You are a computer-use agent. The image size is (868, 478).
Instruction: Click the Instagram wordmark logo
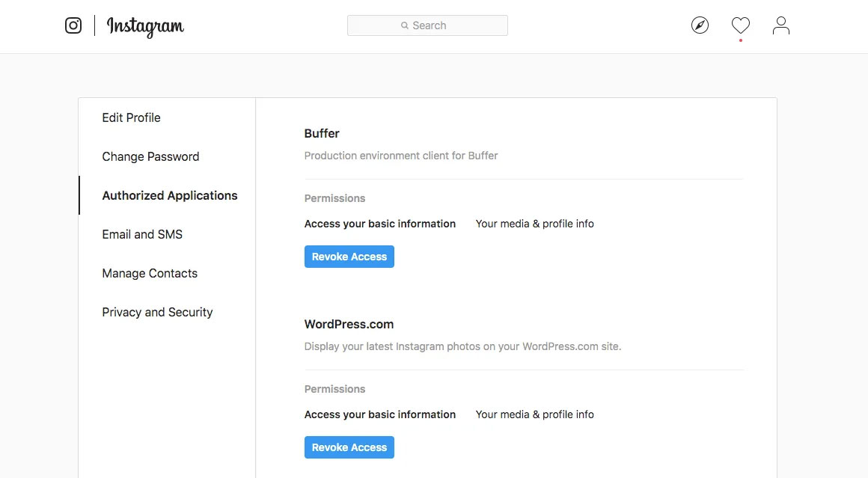(145, 27)
